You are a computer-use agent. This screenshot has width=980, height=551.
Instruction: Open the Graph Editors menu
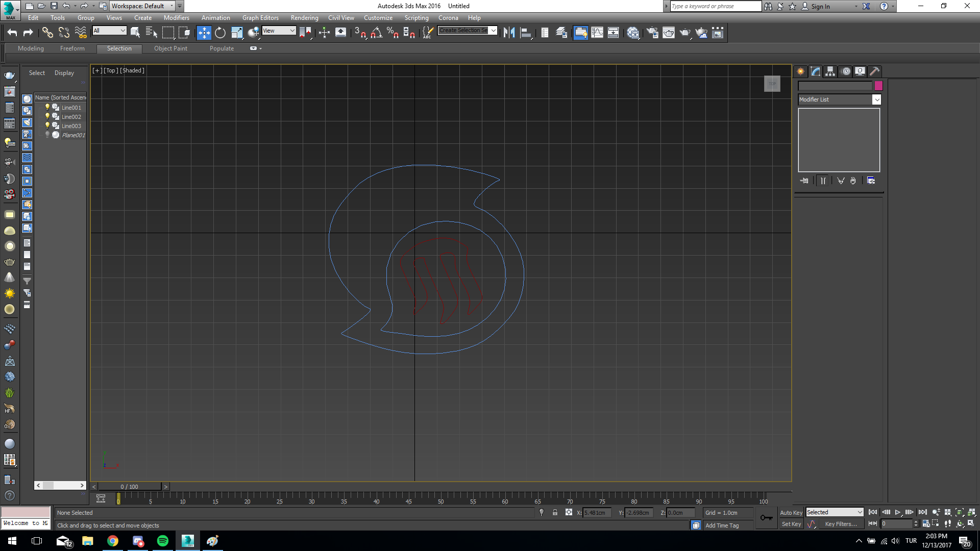pos(260,18)
